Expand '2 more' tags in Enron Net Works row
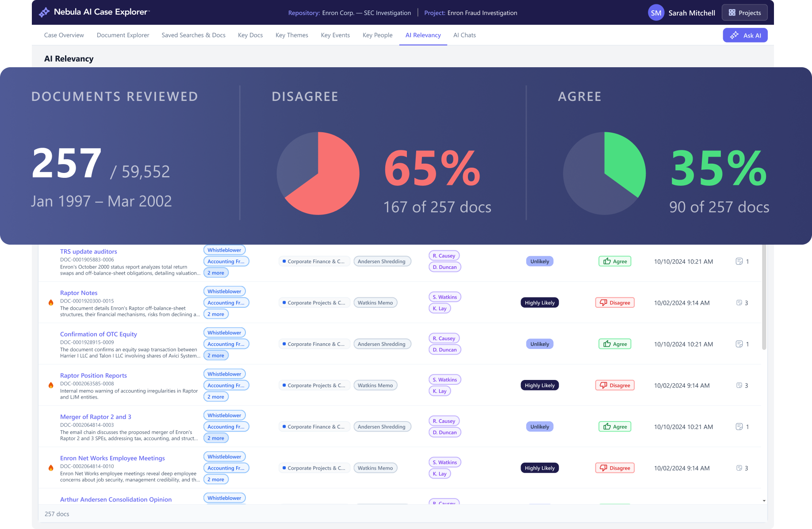Screen dimensions: 812x529 pos(216,479)
